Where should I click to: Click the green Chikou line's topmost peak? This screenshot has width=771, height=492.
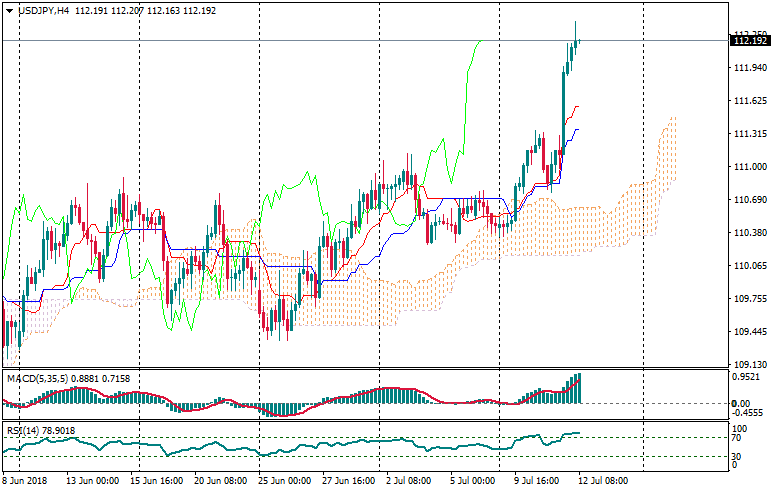click(478, 42)
